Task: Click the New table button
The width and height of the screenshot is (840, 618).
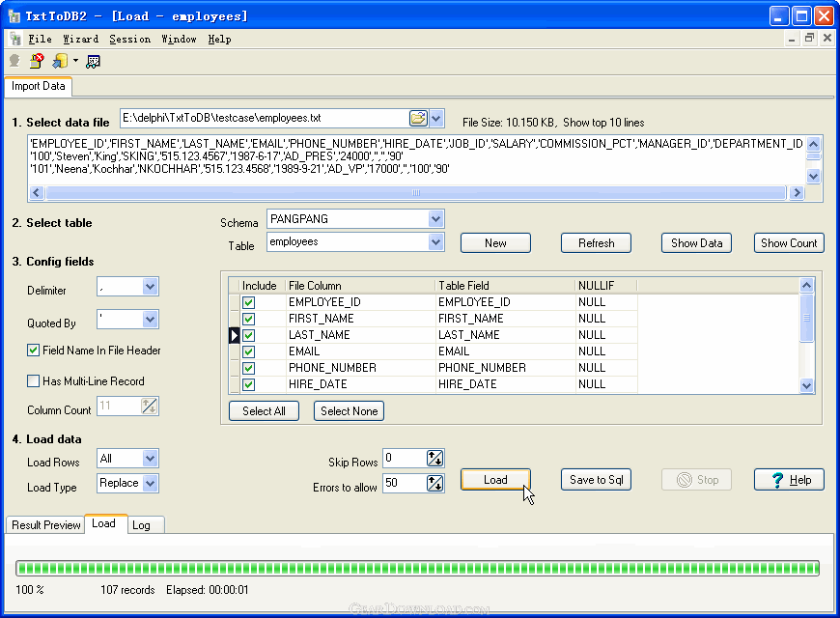Action: click(495, 242)
